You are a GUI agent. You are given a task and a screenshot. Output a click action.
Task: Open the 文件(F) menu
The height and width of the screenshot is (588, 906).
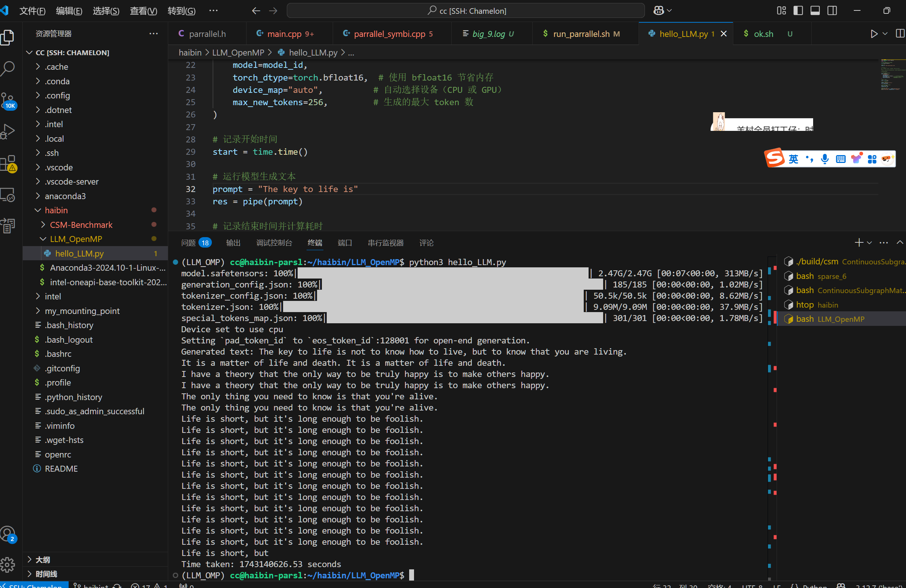point(32,11)
